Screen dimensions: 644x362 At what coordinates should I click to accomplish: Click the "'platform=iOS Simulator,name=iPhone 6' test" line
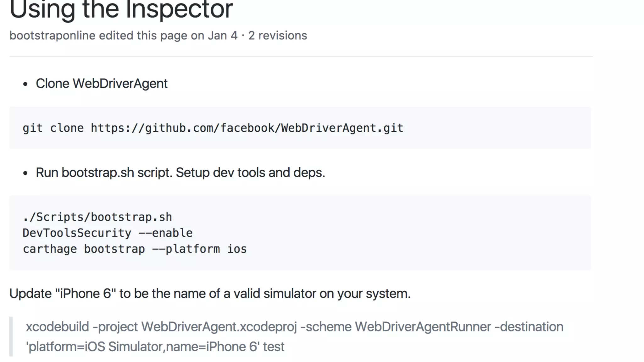155,347
